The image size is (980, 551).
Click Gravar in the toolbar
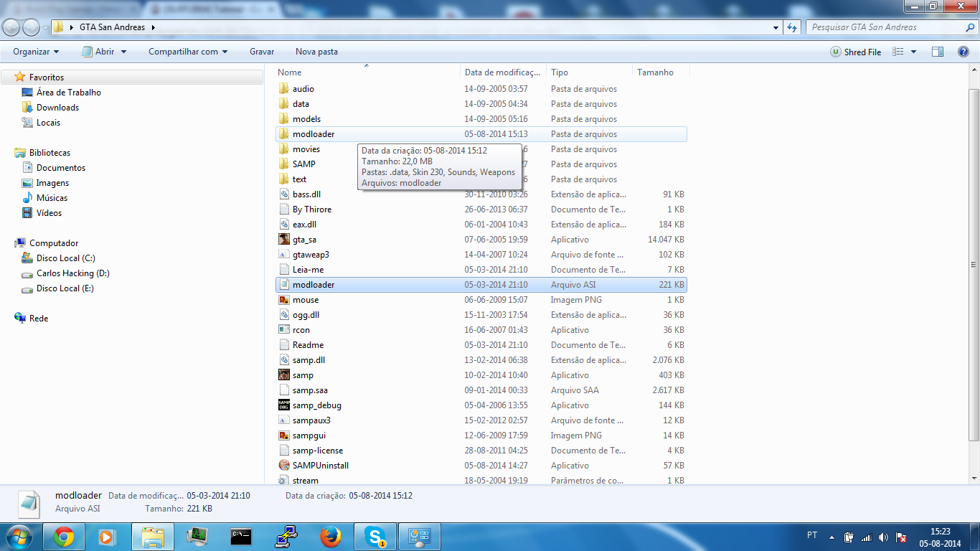point(262,52)
